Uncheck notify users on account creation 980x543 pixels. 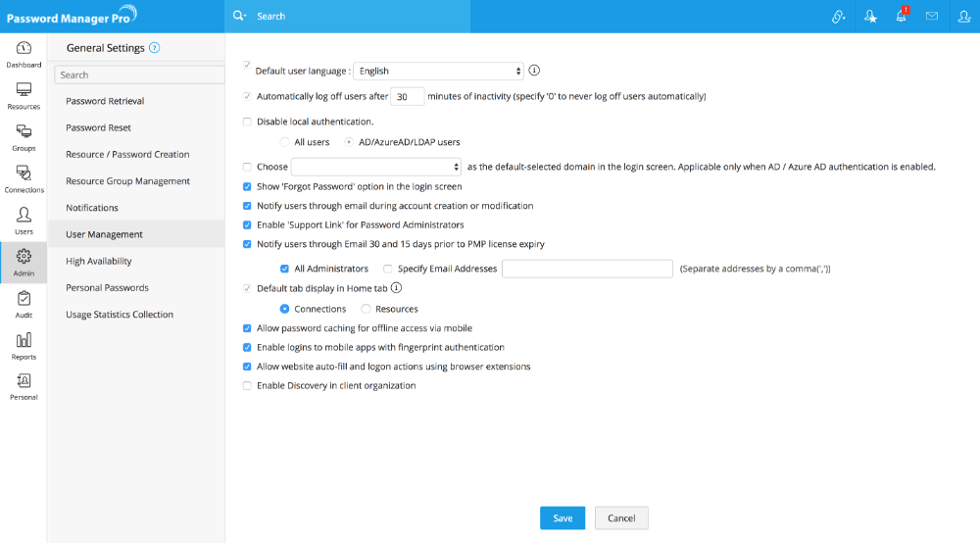(x=247, y=206)
